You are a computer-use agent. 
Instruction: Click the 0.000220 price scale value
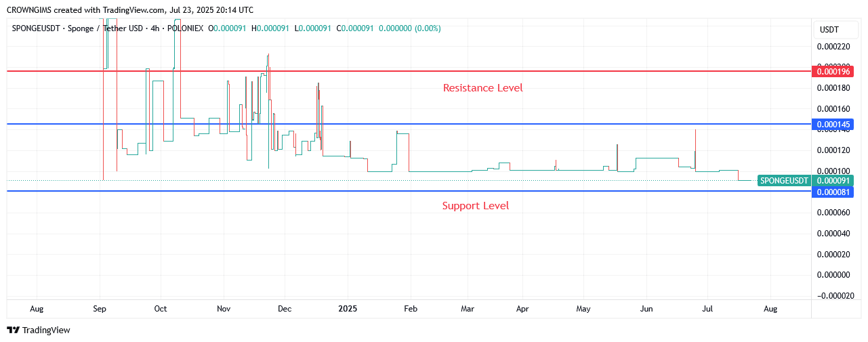833,47
